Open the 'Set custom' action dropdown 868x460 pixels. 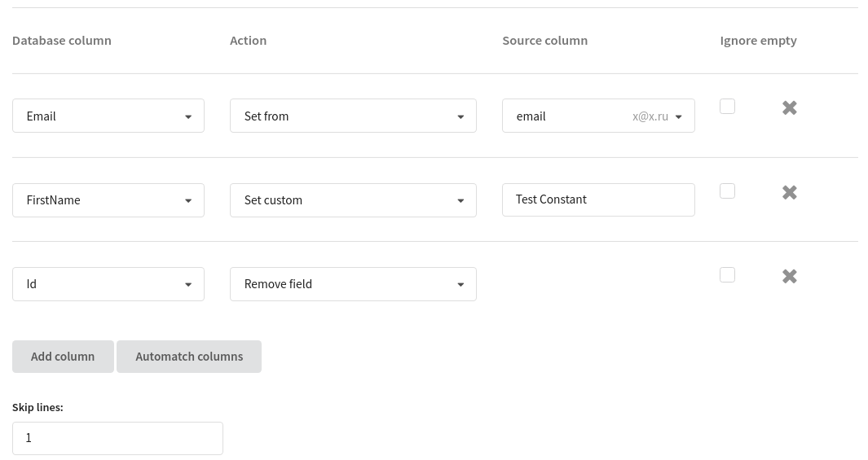(x=353, y=200)
